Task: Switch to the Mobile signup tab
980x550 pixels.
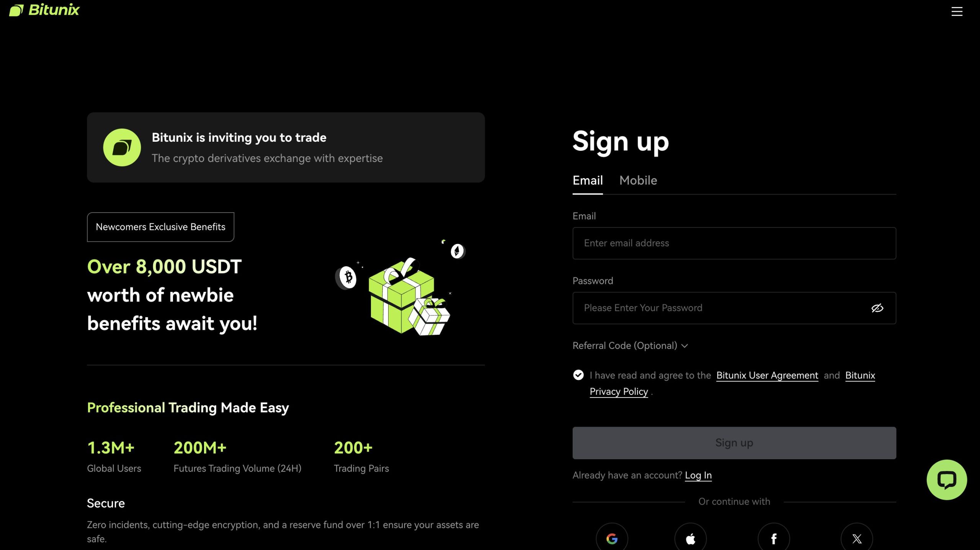Action: click(x=638, y=180)
